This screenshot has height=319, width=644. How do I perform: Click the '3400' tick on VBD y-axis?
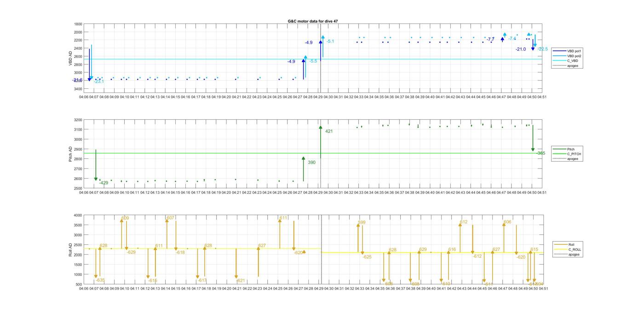[78, 89]
